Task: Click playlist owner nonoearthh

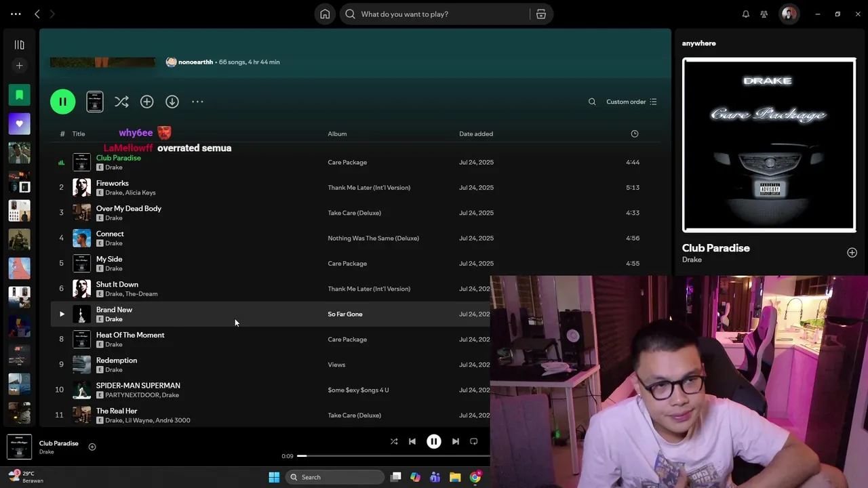Action: 195,62
